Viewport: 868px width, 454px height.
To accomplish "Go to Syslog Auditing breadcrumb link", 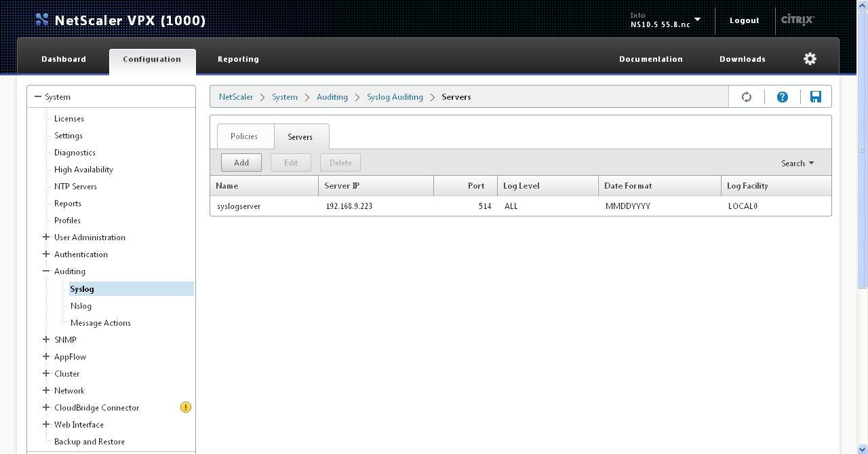I will click(x=395, y=97).
